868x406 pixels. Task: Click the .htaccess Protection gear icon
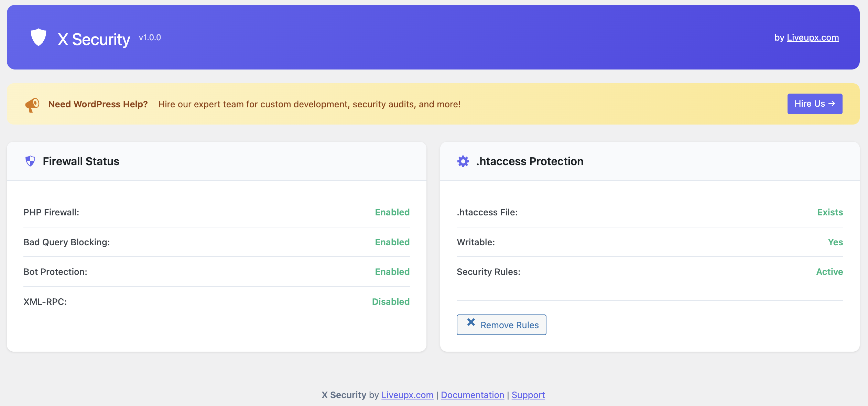tap(463, 161)
